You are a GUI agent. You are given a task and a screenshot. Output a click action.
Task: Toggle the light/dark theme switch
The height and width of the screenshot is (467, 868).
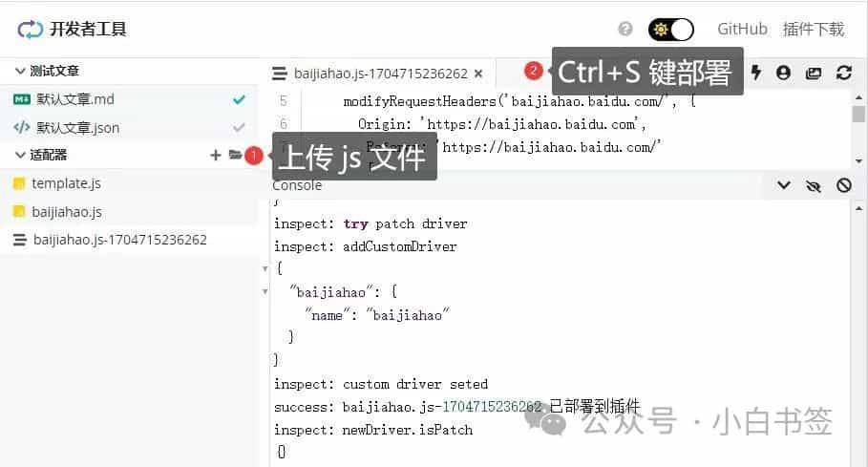tap(671, 30)
